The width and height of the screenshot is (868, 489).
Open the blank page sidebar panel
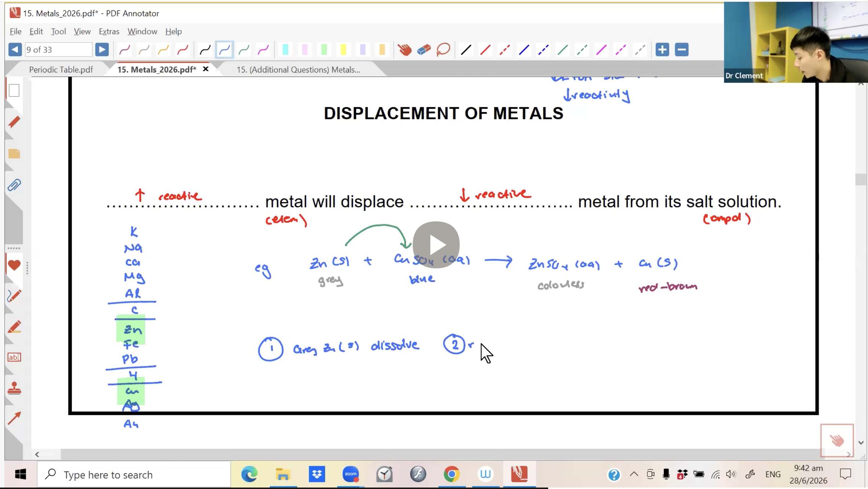[x=14, y=91]
